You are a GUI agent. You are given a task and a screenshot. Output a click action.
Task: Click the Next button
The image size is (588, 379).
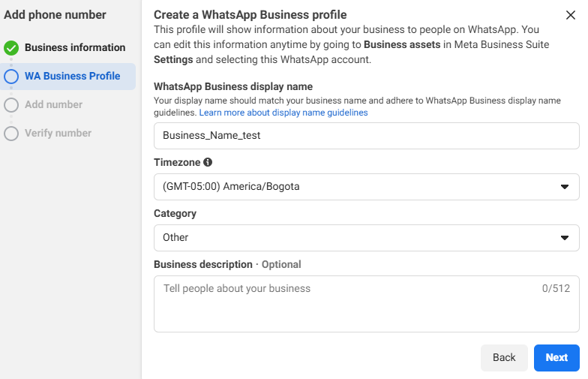click(556, 357)
